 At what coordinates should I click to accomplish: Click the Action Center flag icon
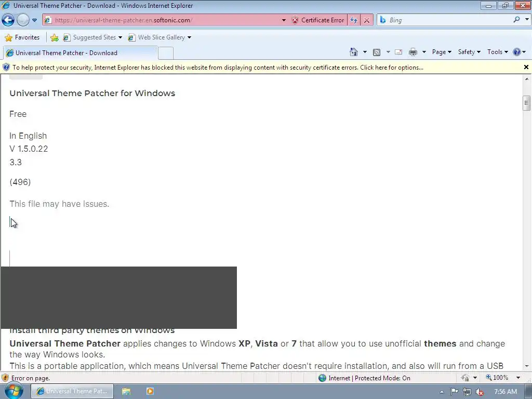454,392
